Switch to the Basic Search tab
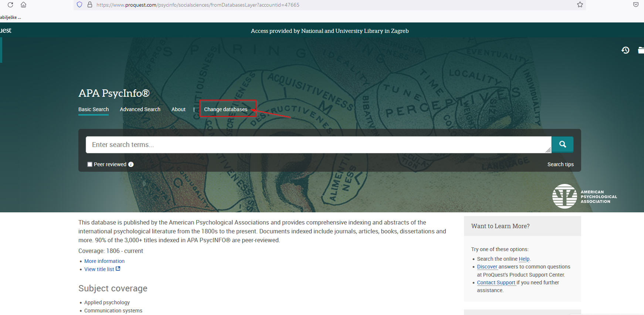 tap(94, 109)
